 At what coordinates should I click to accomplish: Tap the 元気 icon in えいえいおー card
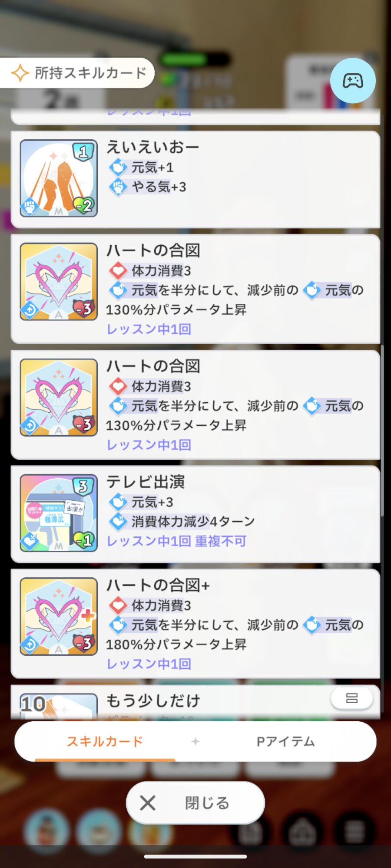click(118, 167)
